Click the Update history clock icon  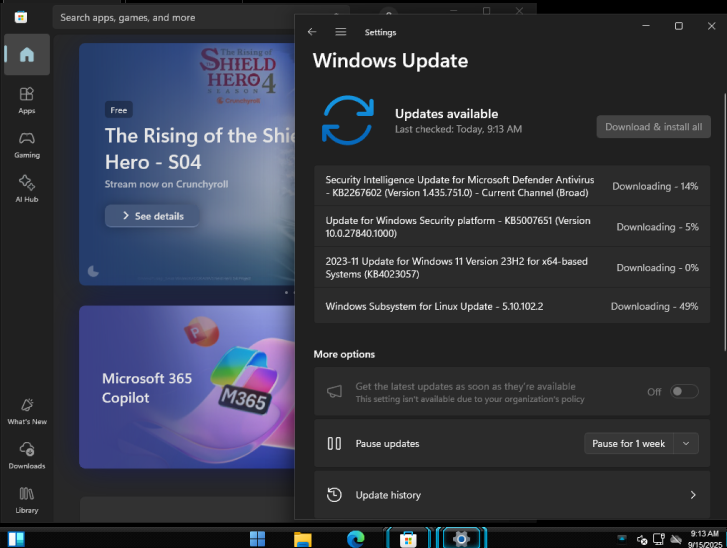(334, 495)
